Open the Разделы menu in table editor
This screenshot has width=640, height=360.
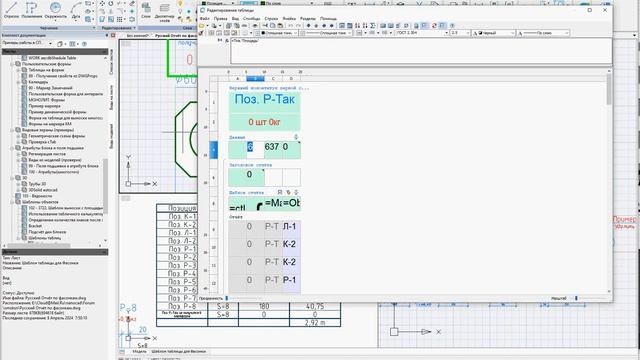coord(308,19)
